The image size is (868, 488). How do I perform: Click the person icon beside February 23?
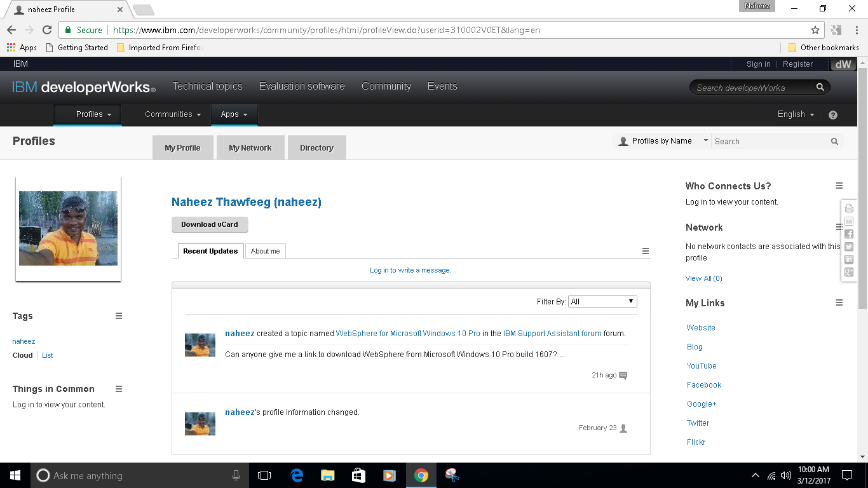623,428
